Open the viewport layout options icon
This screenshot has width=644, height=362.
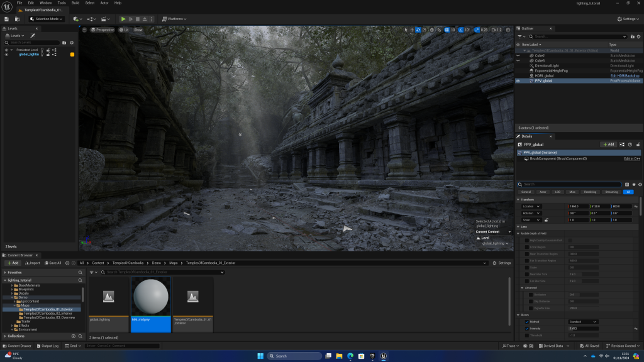click(x=508, y=30)
